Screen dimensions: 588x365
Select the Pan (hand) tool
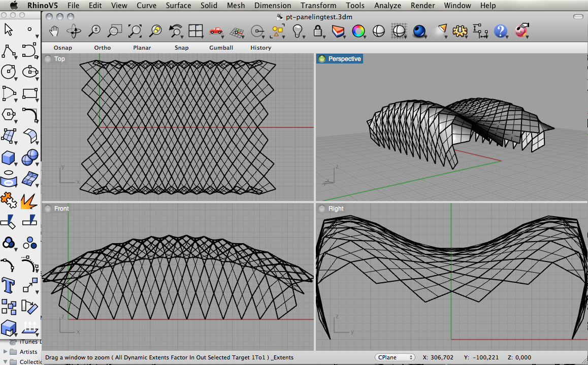click(x=54, y=31)
